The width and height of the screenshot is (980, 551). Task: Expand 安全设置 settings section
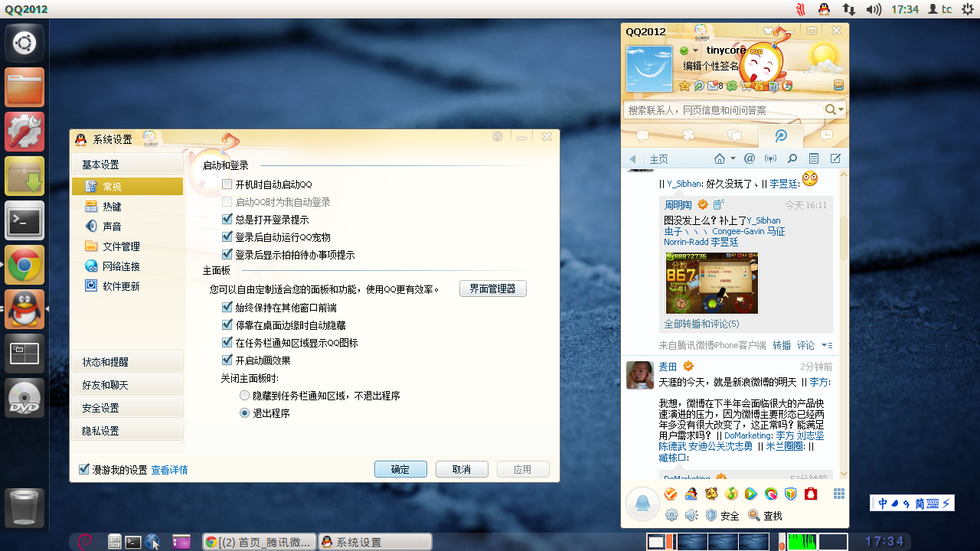click(127, 408)
